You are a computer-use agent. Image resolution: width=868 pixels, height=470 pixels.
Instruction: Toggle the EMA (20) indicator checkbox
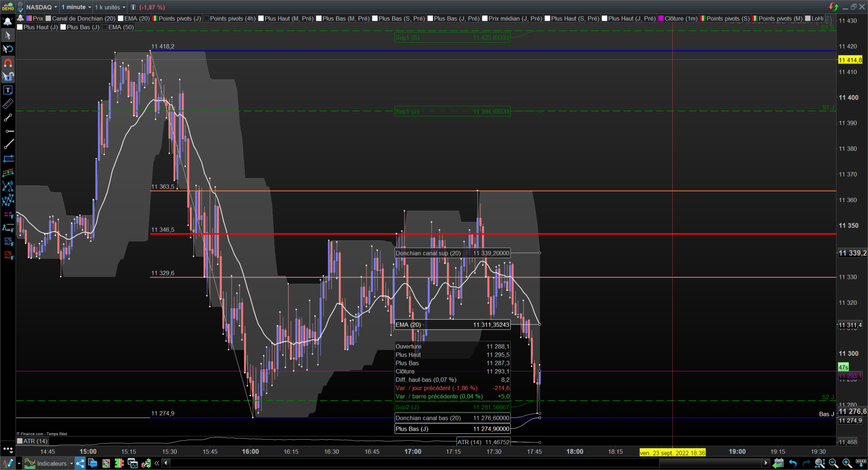(x=121, y=19)
